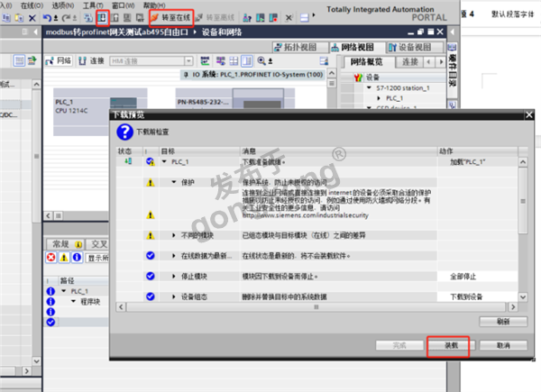
Task: Expand the 在线数据为最新 row
Action: point(174,256)
